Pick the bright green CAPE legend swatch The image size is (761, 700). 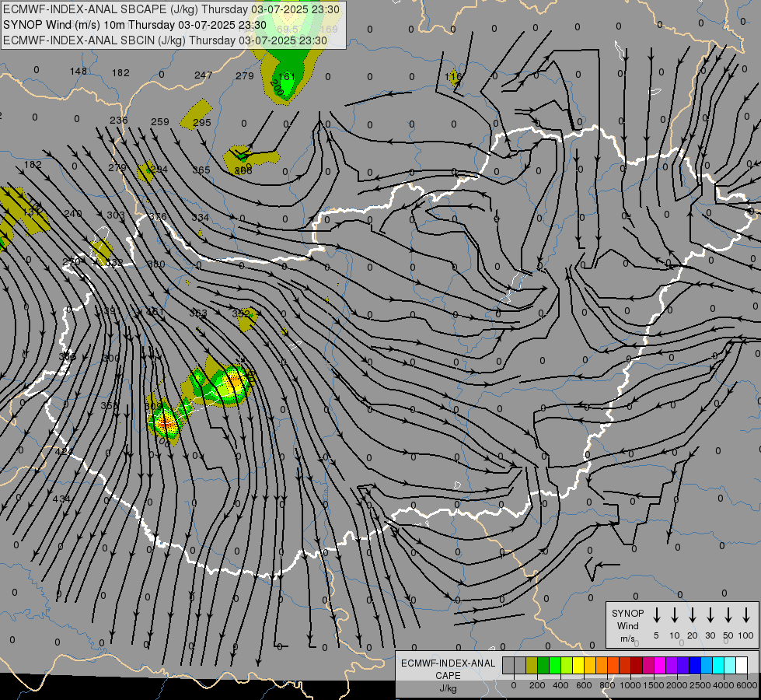click(x=555, y=665)
